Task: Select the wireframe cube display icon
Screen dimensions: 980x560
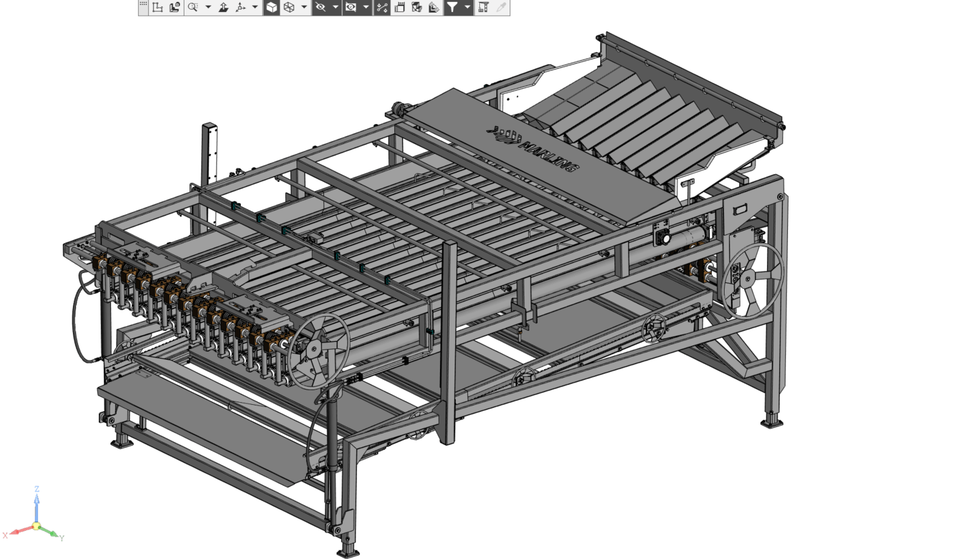Action: point(289,8)
